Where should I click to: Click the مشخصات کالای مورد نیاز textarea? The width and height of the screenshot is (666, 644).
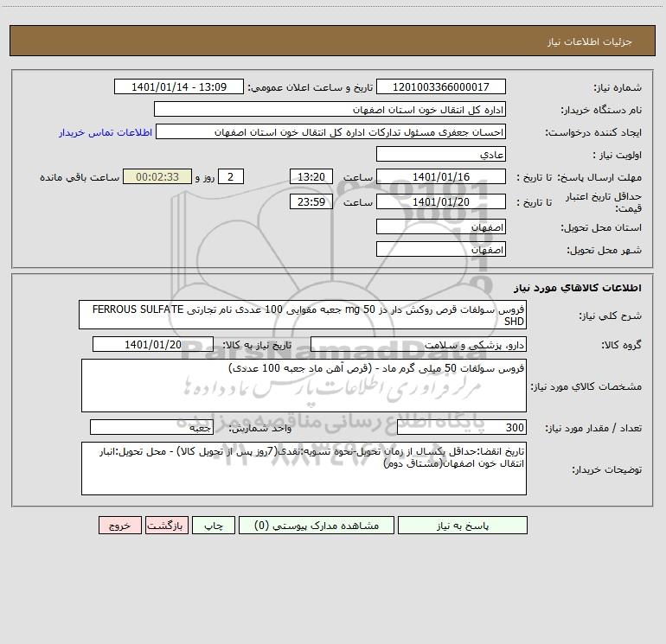pos(304,386)
